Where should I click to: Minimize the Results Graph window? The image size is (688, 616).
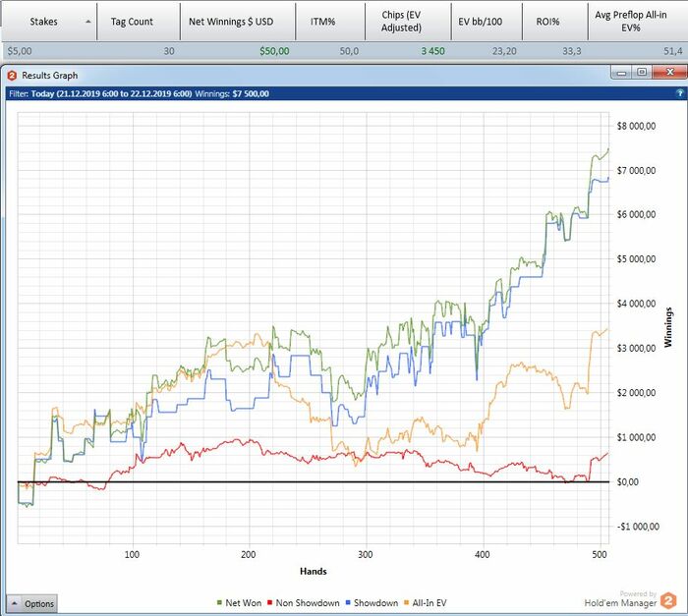coord(621,73)
